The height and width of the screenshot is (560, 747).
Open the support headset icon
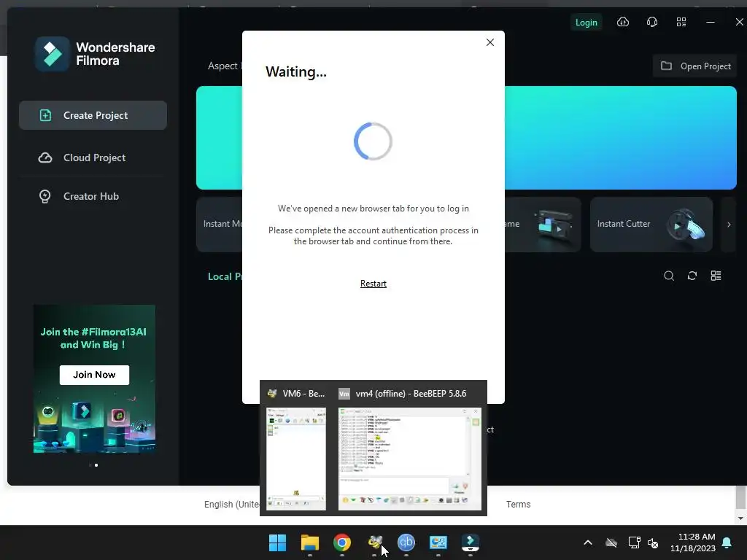[x=651, y=22]
